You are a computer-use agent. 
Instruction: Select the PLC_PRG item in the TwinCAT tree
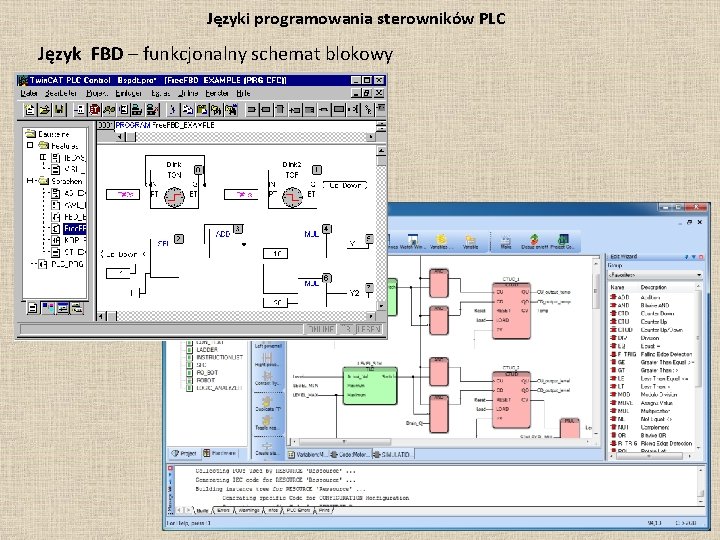click(x=62, y=264)
